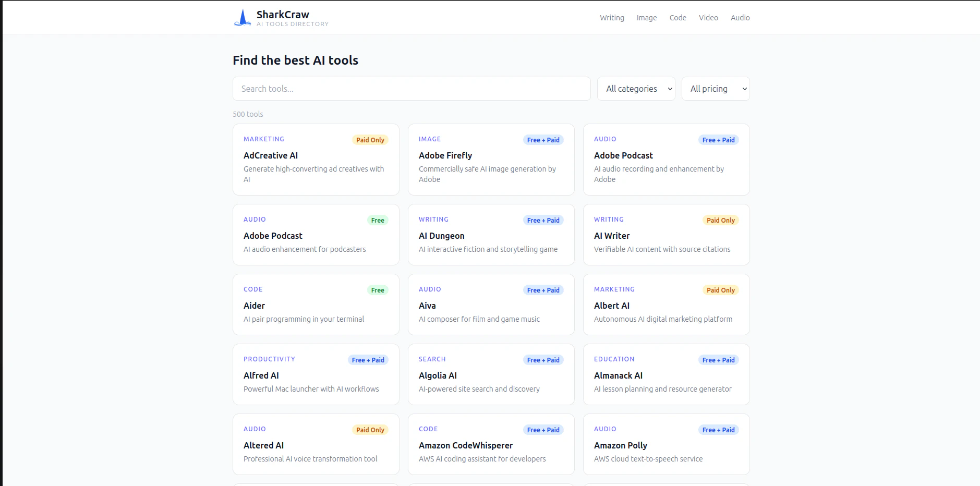The width and height of the screenshot is (980, 486).
Task: Click the SEARCH label on Algolia AI card
Action: (432, 359)
